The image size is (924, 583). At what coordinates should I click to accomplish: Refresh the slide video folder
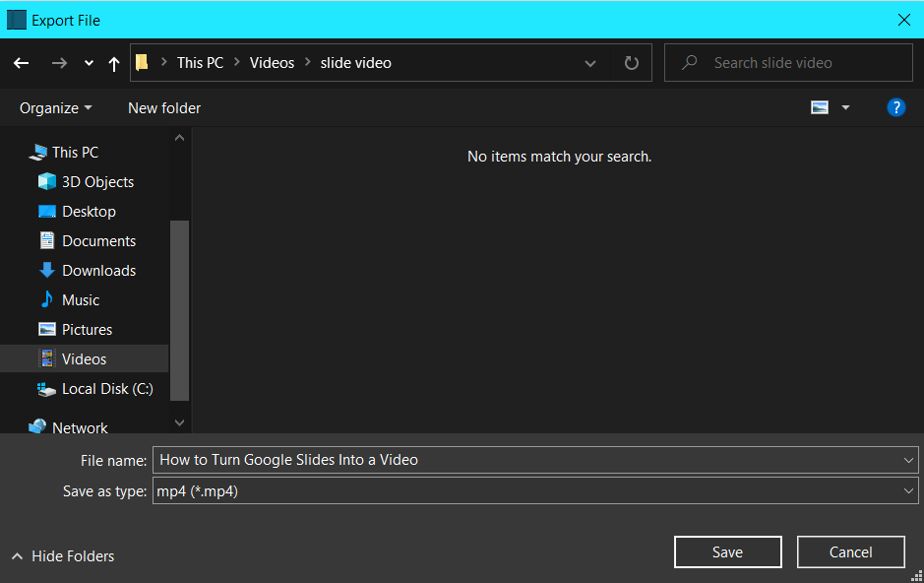(x=631, y=62)
